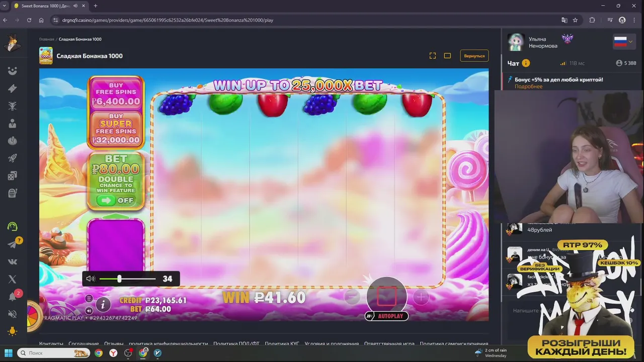Image resolution: width=644 pixels, height=362 pixels.
Task: Open the VK social icon
Action: point(13,261)
